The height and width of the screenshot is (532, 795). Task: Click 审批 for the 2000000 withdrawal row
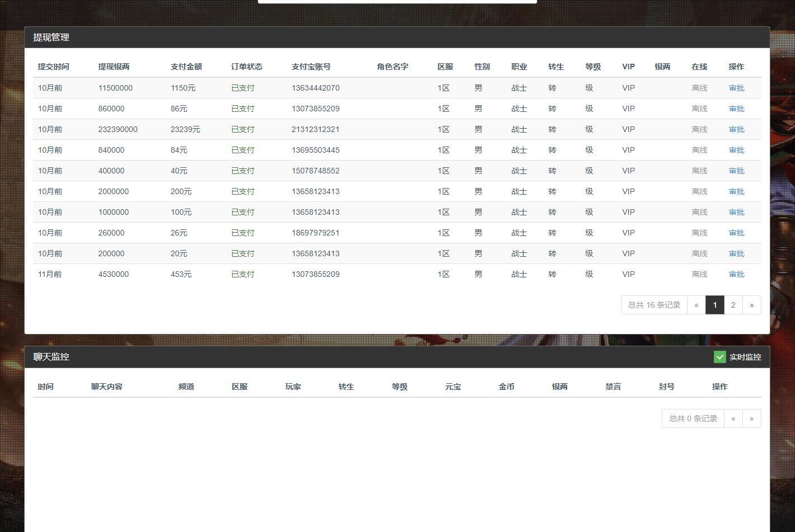click(736, 191)
